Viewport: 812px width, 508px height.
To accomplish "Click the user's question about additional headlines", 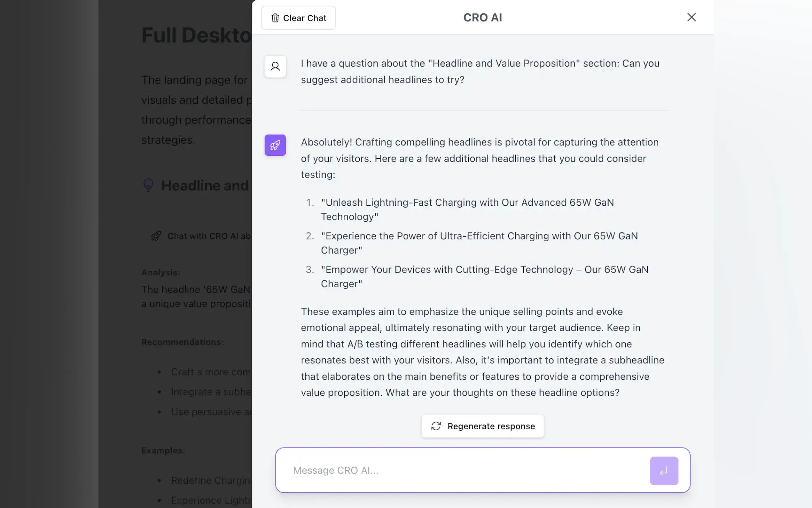I will click(480, 71).
